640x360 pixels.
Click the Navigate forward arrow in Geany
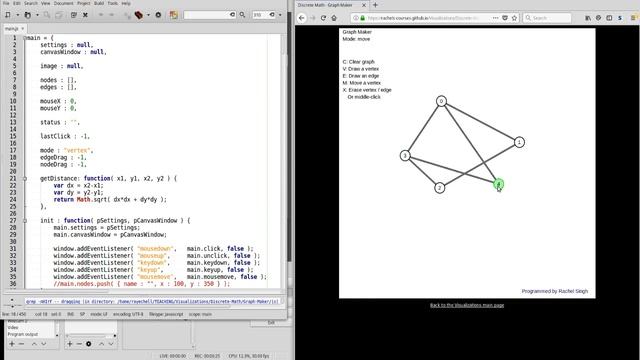pyautogui.click(x=111, y=15)
